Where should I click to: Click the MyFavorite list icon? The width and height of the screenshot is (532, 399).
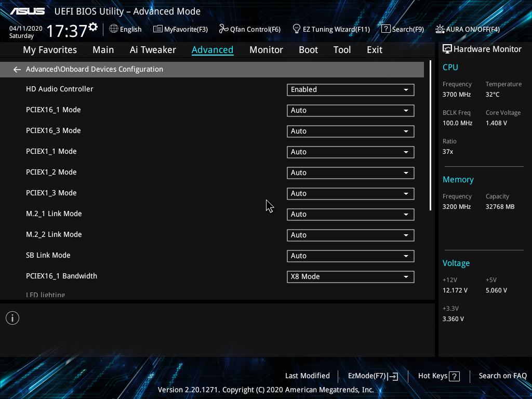click(x=157, y=29)
